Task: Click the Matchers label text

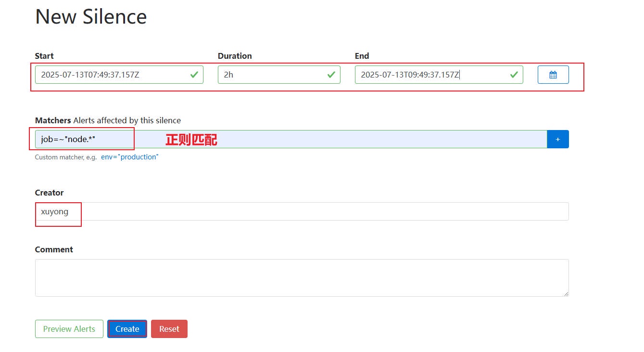Action: [53, 120]
